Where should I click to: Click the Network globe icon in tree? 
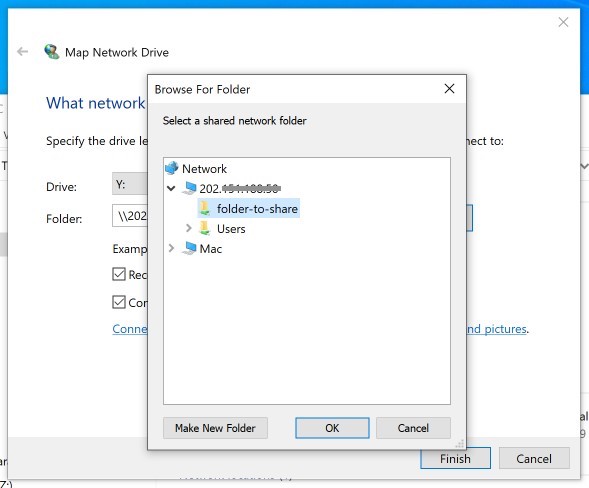pos(172,168)
